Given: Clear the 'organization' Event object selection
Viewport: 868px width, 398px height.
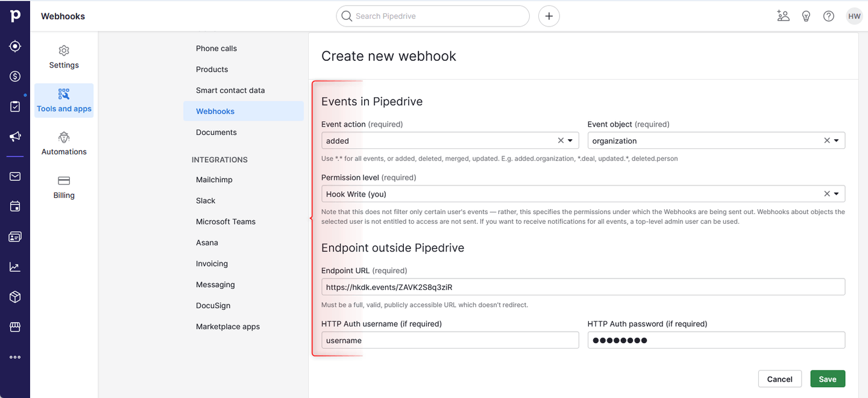Looking at the screenshot, I should pos(826,140).
